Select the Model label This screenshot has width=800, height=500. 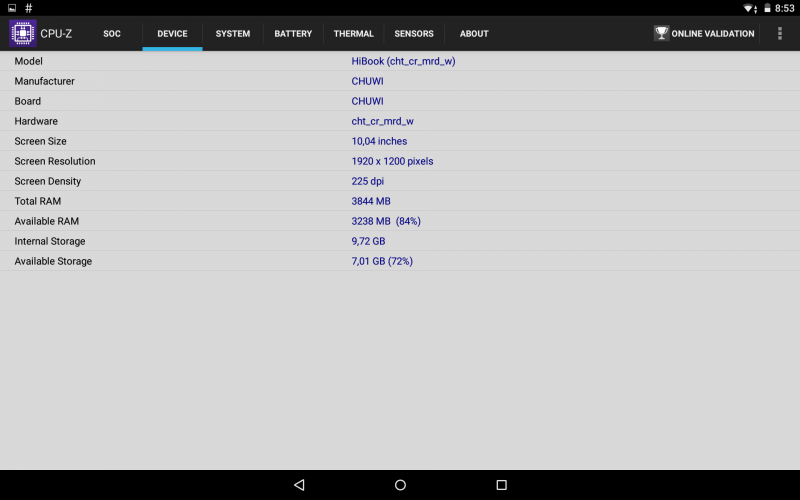(29, 61)
